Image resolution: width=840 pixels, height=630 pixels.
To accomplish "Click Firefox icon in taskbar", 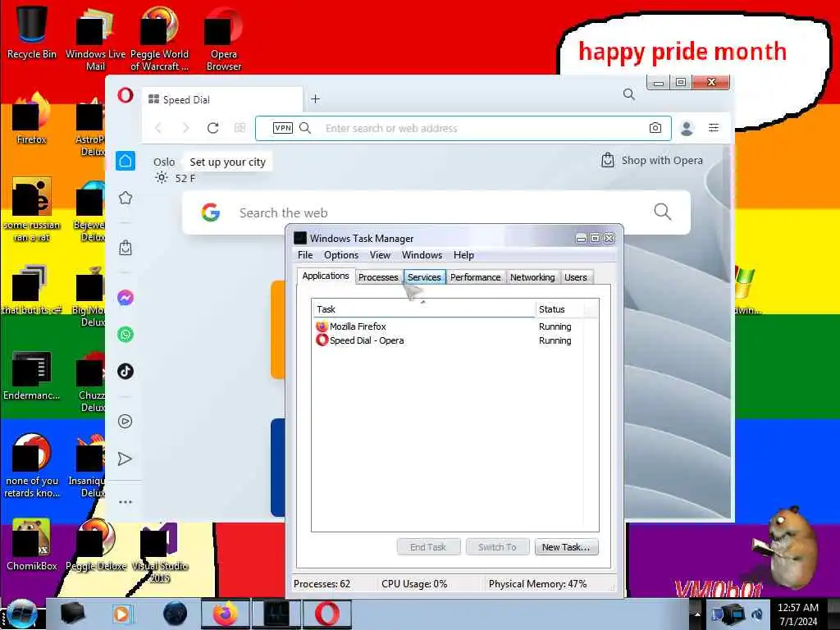I will click(x=225, y=614).
